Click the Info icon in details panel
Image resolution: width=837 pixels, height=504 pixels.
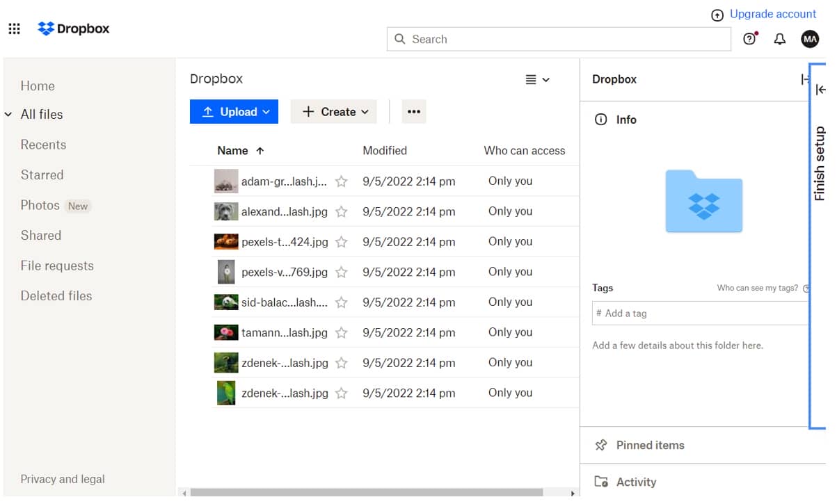click(x=600, y=120)
